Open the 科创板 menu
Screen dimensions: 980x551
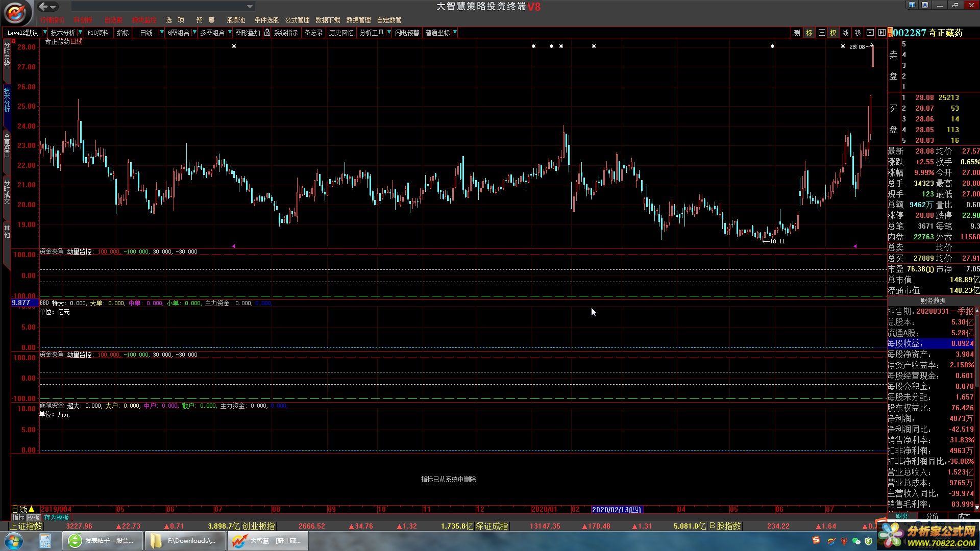pos(83,20)
